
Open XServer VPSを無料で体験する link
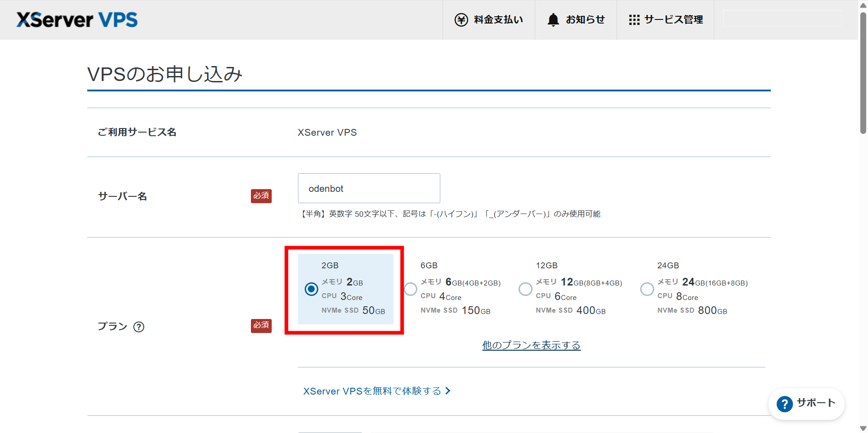[372, 391]
